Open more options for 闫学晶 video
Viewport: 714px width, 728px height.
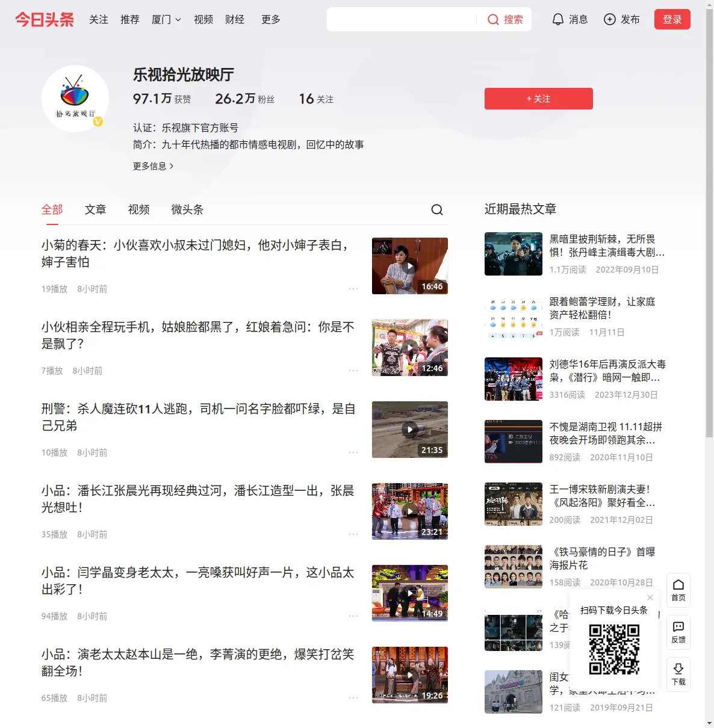coord(353,616)
